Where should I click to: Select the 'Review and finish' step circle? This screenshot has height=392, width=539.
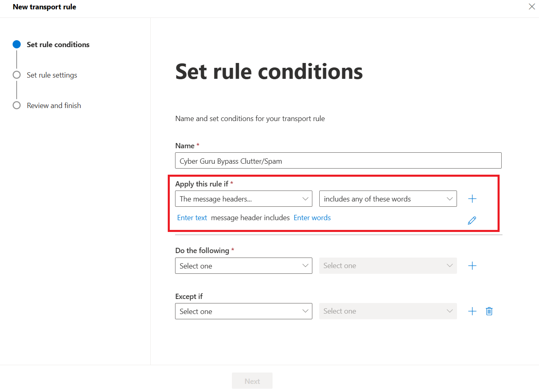(x=17, y=105)
